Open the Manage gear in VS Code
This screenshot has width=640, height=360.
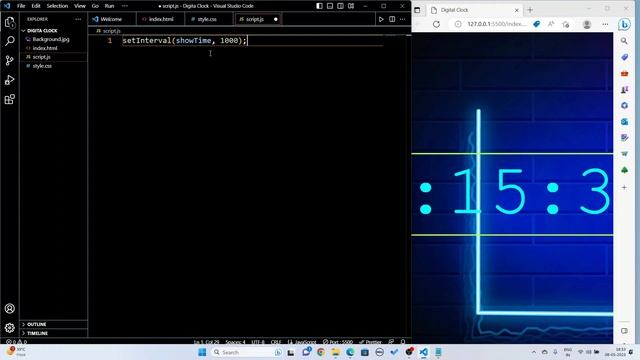(x=10, y=328)
